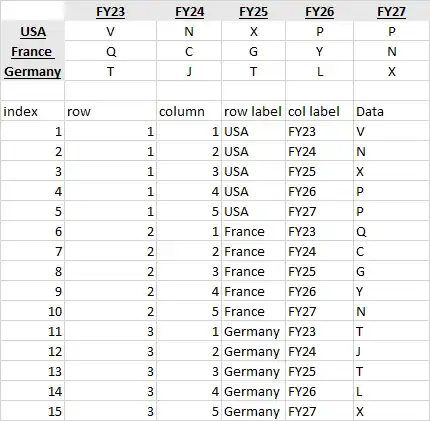Viewport: 430px width, 421px height.
Task: Select the index 9 row's FY26 cell
Action: [319, 291]
